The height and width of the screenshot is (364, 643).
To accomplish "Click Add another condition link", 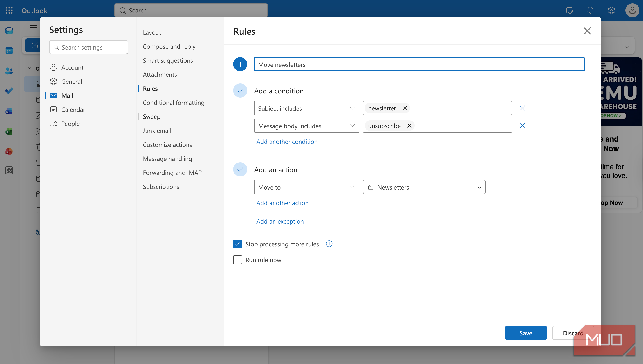I will [x=287, y=142].
